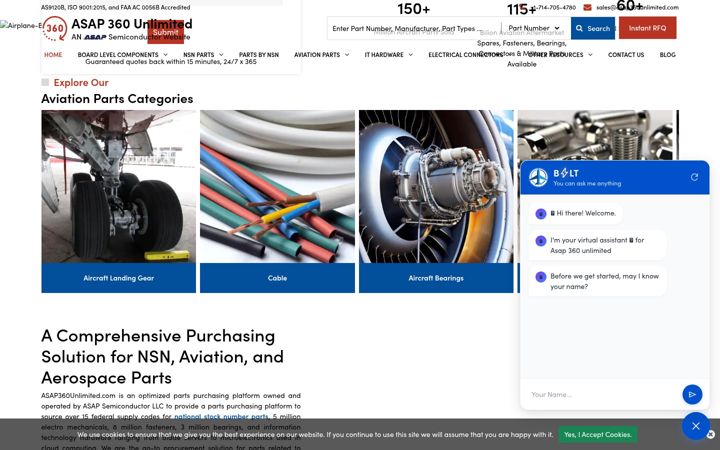Click 'I'm your virtual assistant' chat message
Screen dimensions: 720x450
tap(597, 245)
